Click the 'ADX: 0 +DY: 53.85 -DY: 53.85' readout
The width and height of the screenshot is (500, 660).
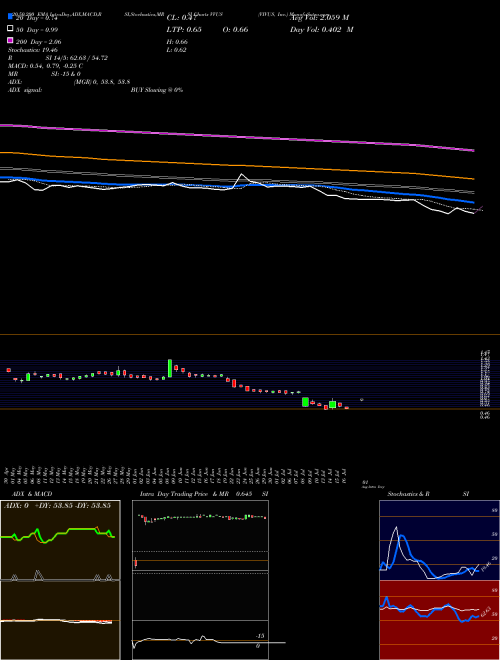click(57, 505)
